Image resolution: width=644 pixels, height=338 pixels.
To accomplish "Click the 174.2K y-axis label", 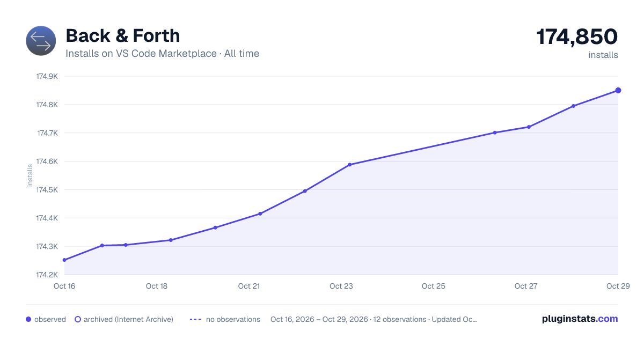I will 47,275.
